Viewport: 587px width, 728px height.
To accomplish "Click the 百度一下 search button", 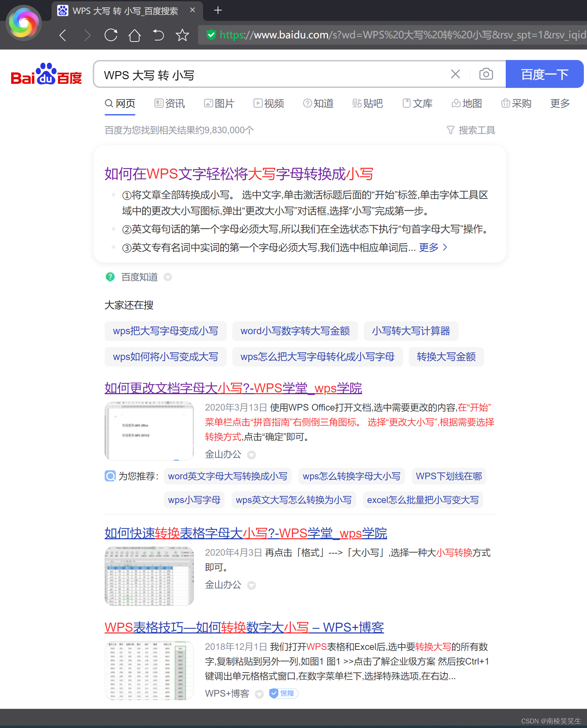I will (x=544, y=74).
